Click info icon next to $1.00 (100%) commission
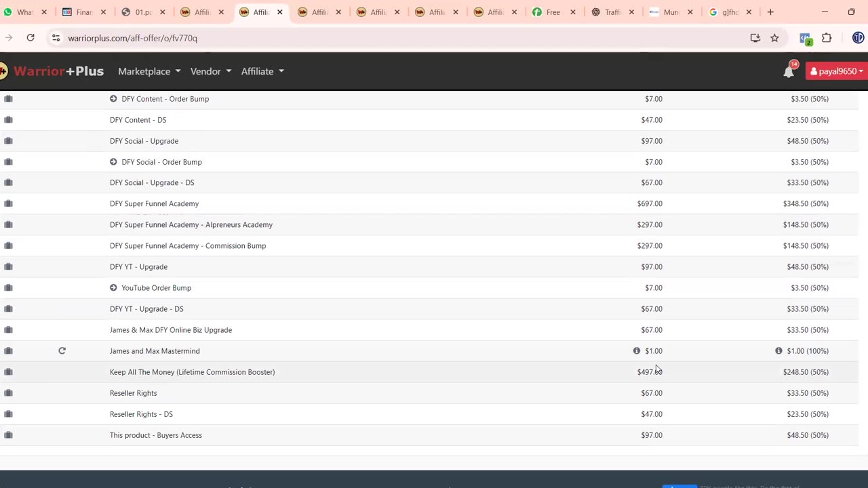Viewport: 868px width, 488px height. click(778, 350)
